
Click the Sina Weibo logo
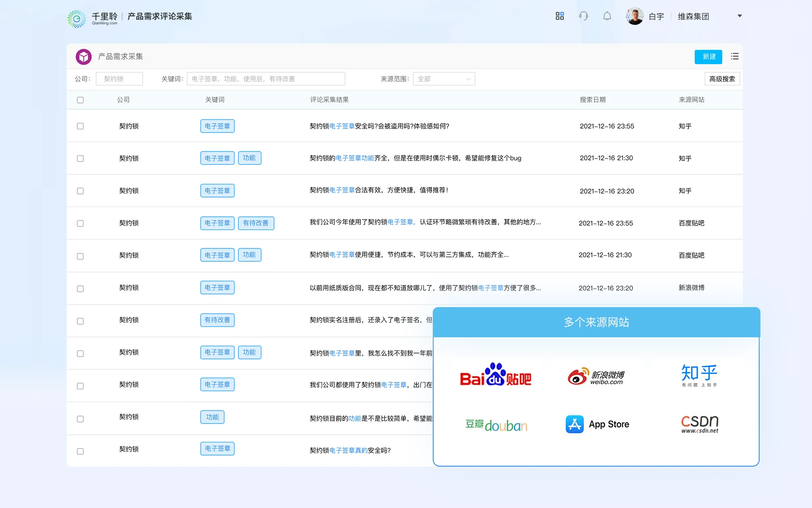596,376
